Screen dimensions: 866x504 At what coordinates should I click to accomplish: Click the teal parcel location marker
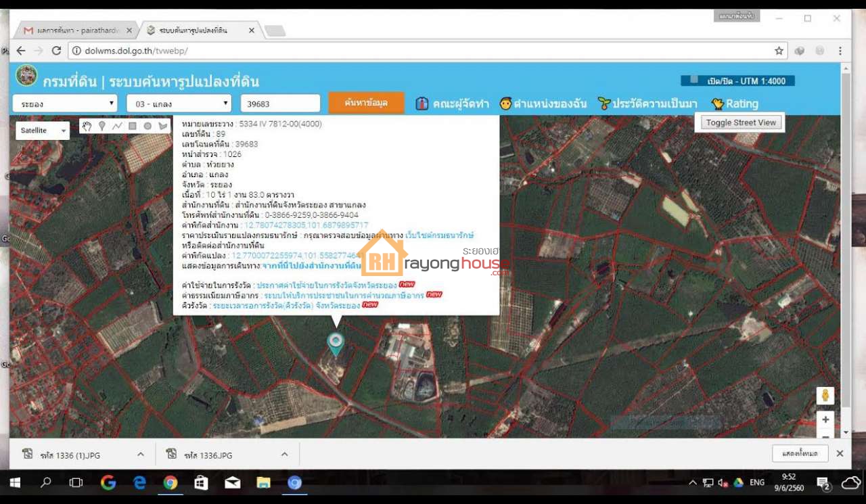tap(335, 342)
